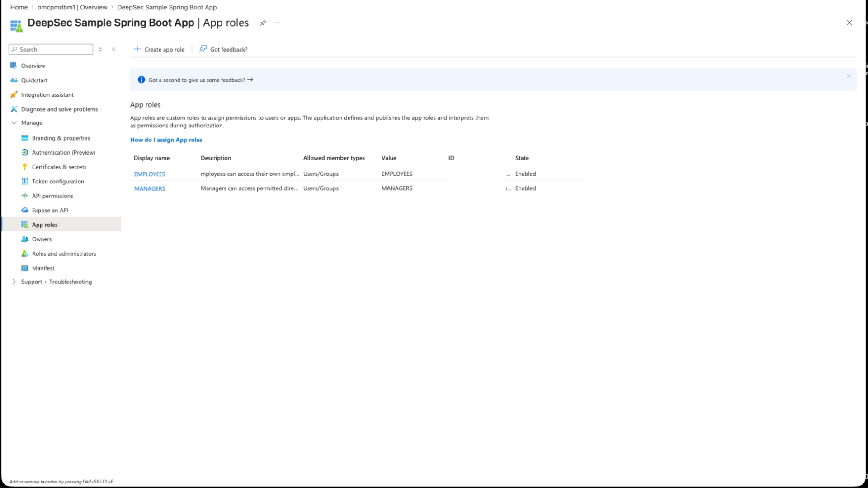This screenshot has width=868, height=488.
Task: Pin the app page with pushpin icon
Action: click(x=263, y=23)
